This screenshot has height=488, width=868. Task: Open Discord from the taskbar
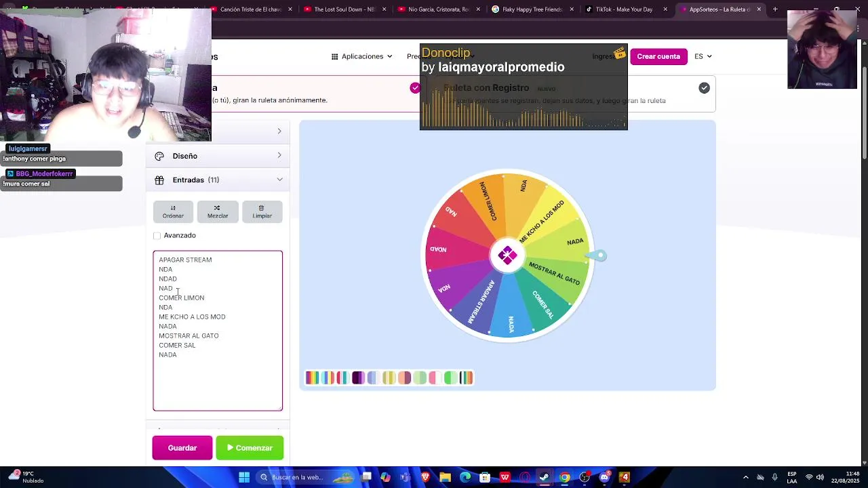point(604,477)
